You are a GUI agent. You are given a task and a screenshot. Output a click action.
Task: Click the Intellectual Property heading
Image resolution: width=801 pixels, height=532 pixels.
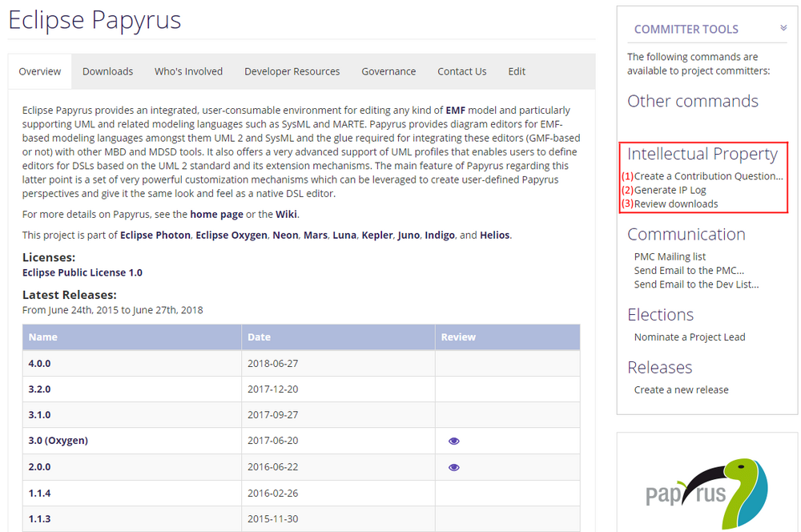click(702, 154)
